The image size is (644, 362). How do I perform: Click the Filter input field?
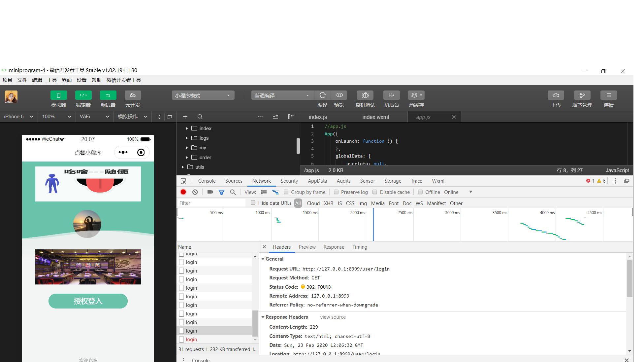pos(212,203)
